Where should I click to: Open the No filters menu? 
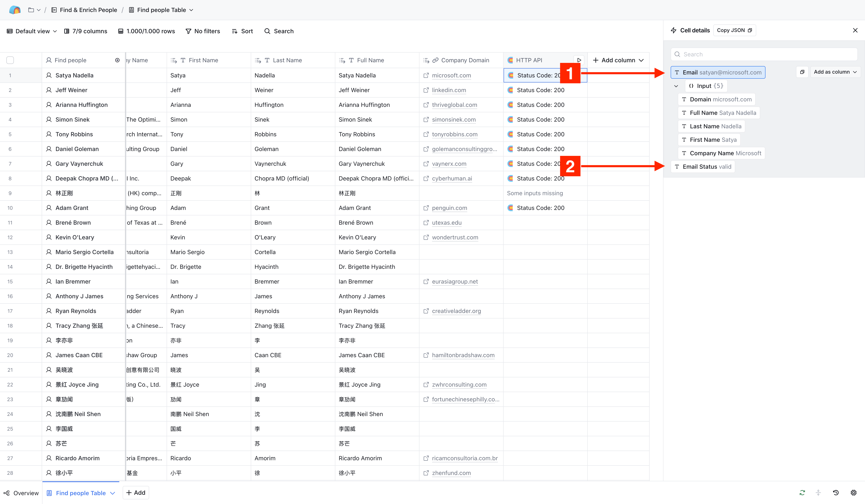click(203, 31)
